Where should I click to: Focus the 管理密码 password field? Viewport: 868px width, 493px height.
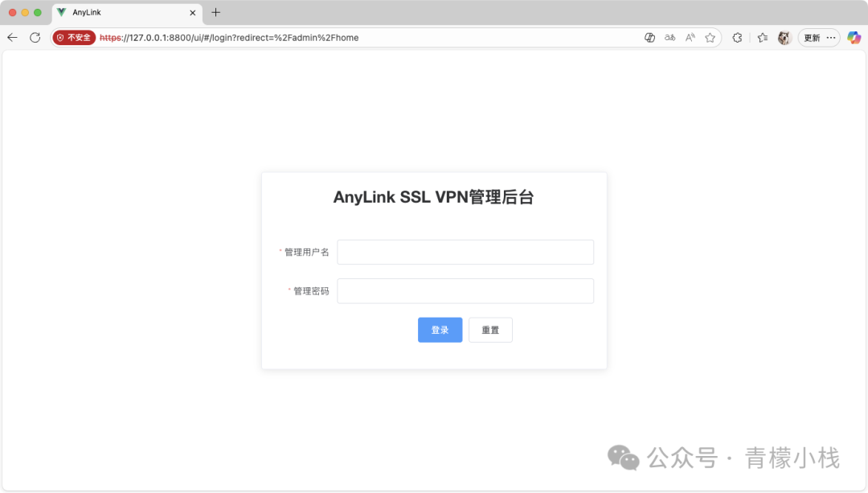tap(465, 291)
